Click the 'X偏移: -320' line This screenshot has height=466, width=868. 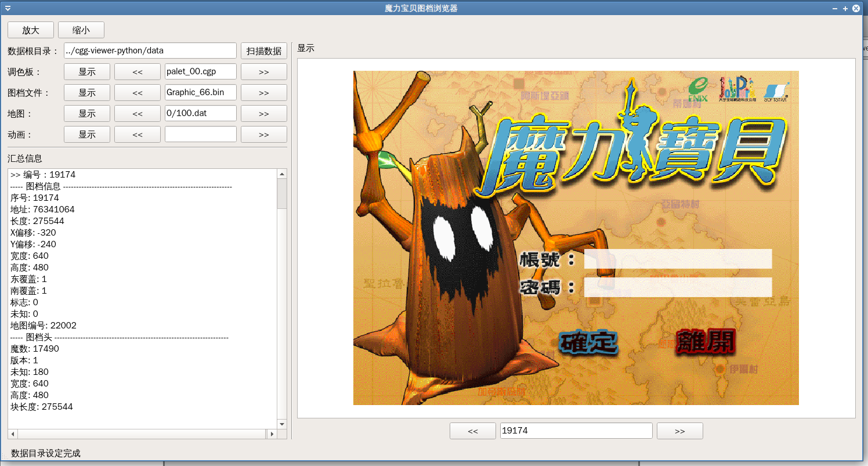pyautogui.click(x=33, y=233)
